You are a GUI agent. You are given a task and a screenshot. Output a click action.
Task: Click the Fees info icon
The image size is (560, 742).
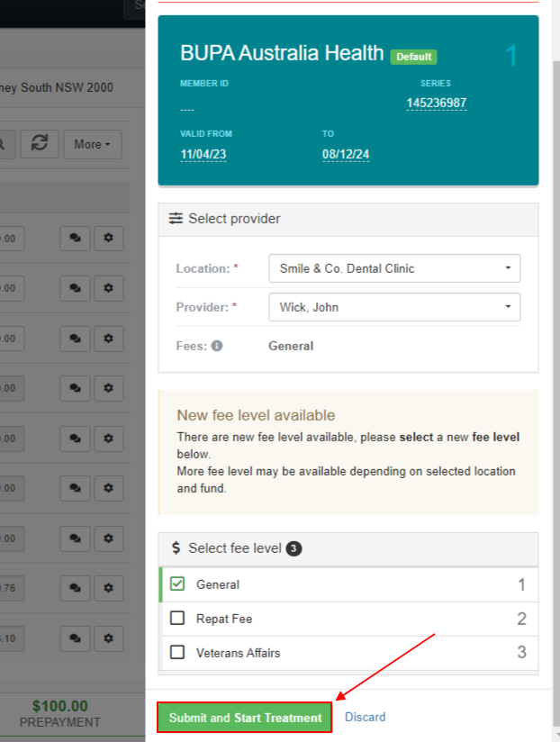tap(217, 346)
